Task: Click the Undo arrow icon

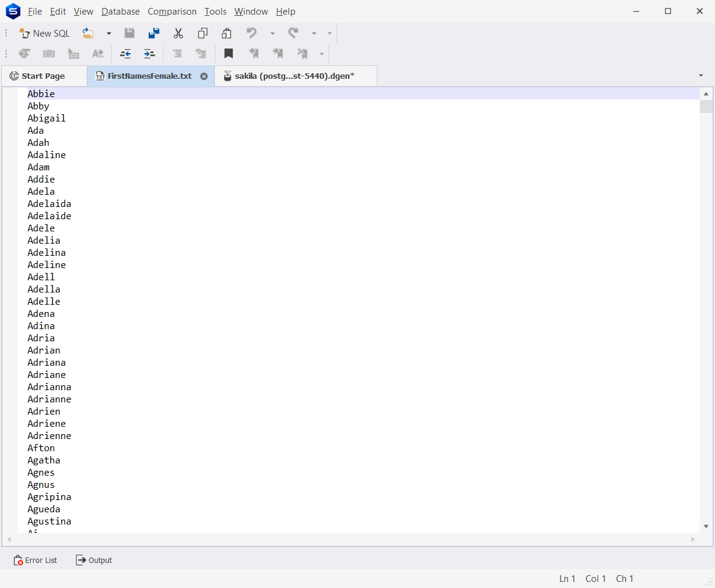Action: pyautogui.click(x=251, y=34)
